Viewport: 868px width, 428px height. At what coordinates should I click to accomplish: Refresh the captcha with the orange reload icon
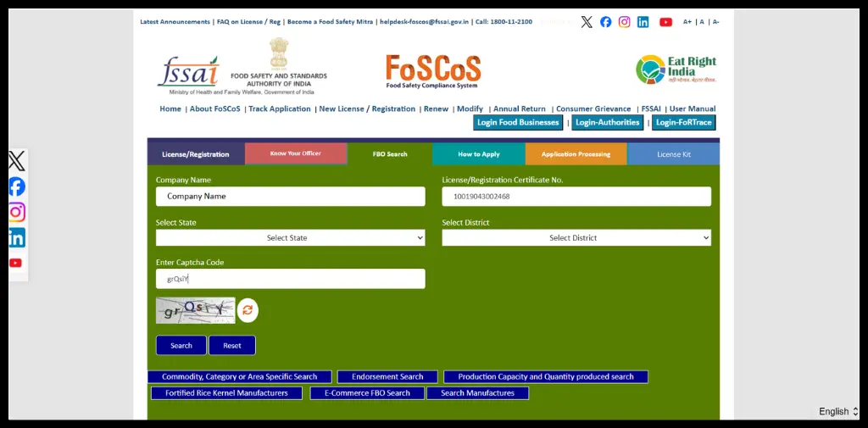click(248, 310)
